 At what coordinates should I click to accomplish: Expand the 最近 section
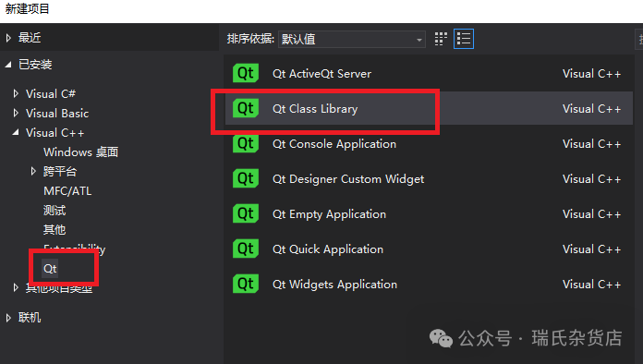[x=8, y=38]
